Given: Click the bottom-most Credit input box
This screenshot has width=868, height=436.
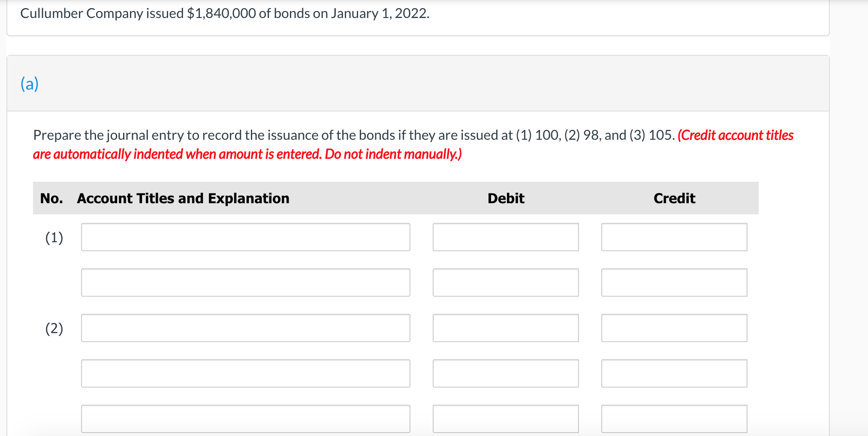Looking at the screenshot, I should (674, 418).
